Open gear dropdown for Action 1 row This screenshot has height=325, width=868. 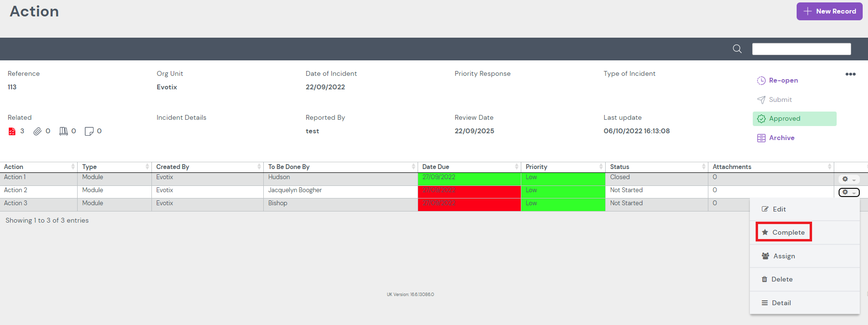point(849,179)
